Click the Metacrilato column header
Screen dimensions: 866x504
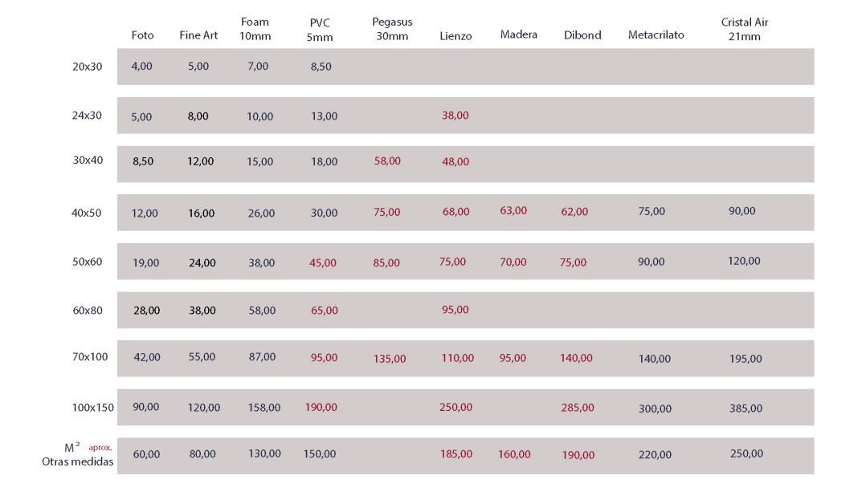(656, 35)
